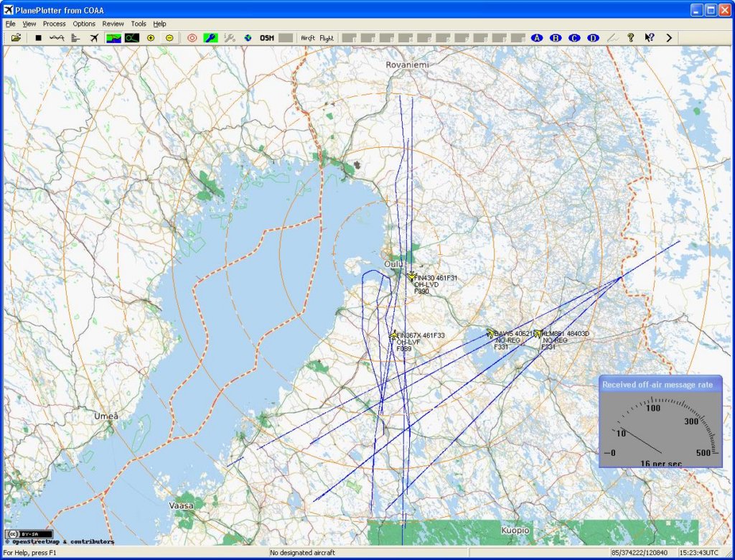Click the OSM map button
The height and width of the screenshot is (560, 735).
click(x=267, y=38)
